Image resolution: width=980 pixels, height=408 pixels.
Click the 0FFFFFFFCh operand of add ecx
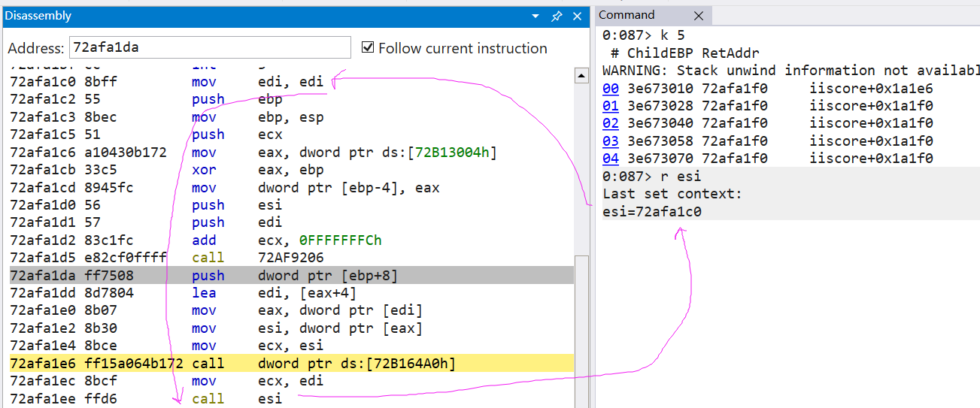pyautogui.click(x=341, y=240)
